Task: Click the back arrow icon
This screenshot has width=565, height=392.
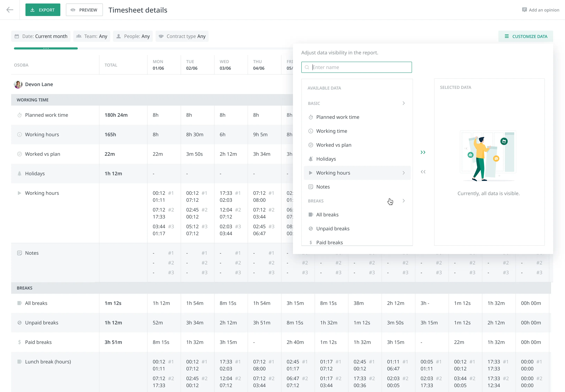Action: [10, 10]
